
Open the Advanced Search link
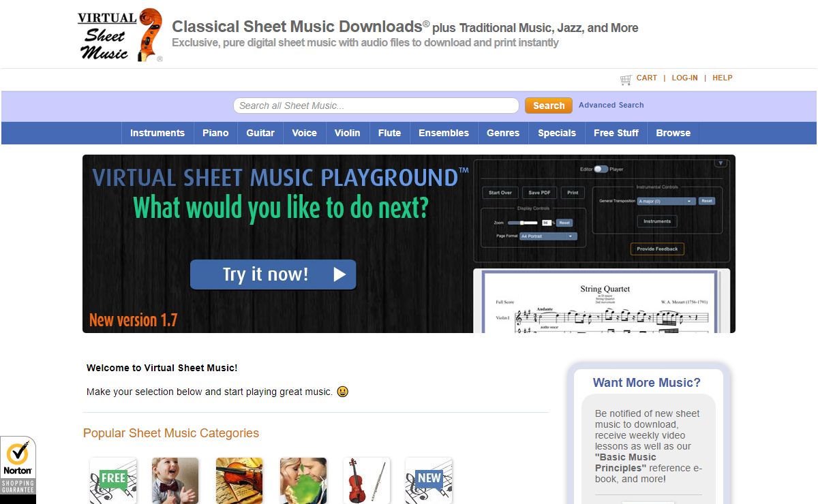click(611, 105)
